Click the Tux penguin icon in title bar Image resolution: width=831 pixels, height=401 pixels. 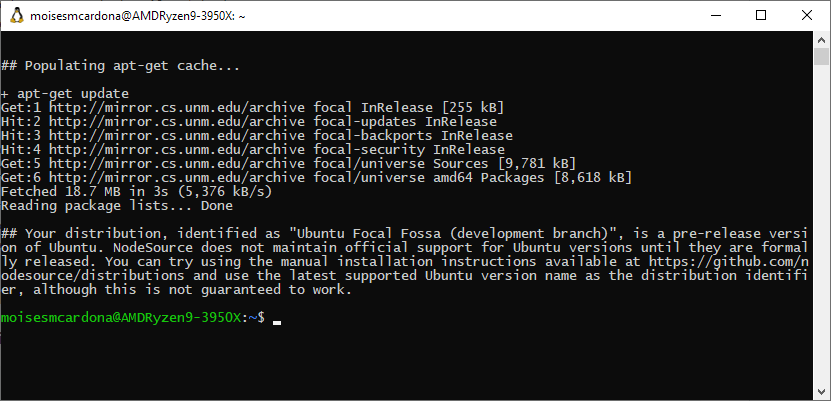[x=17, y=16]
